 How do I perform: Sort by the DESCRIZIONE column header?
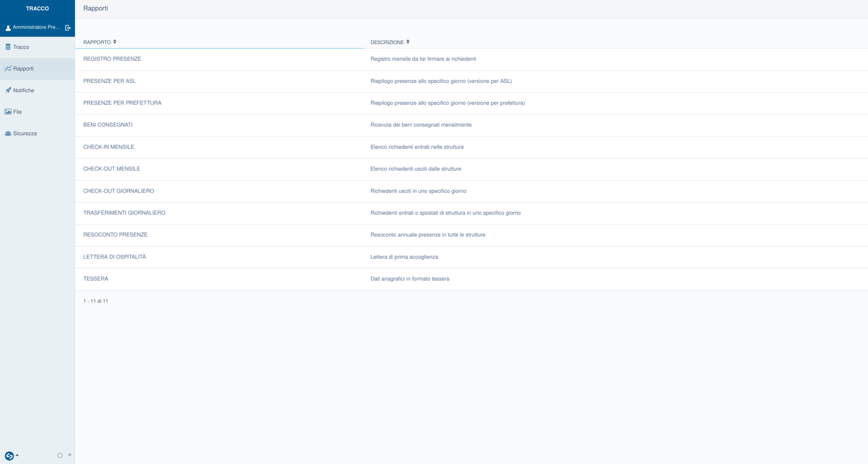[390, 42]
